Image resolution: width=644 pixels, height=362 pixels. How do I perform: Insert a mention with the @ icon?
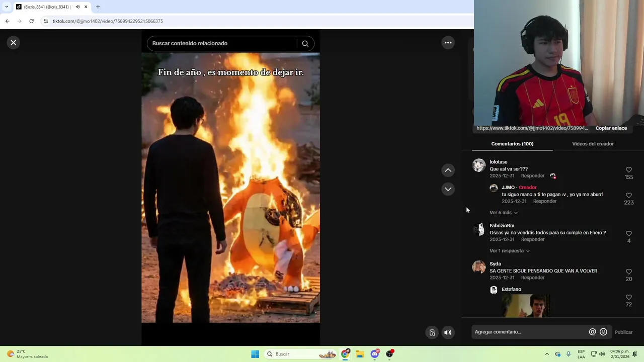point(593,332)
